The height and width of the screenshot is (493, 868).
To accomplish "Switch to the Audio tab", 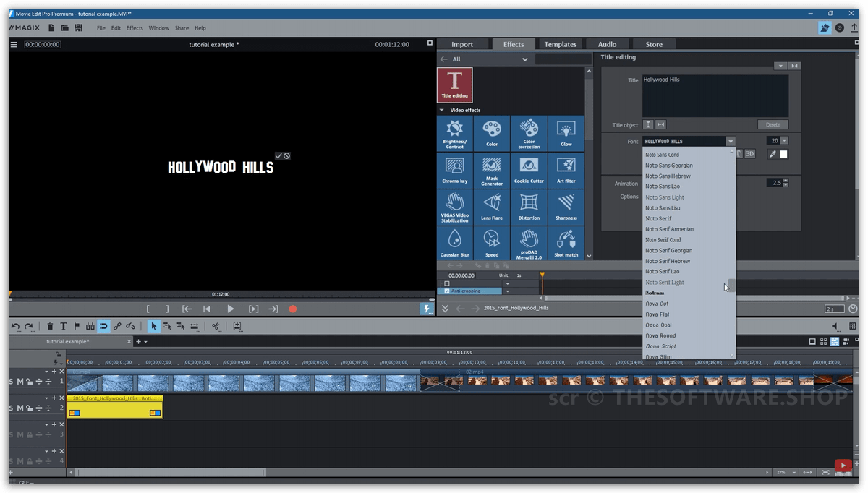I will (x=607, y=44).
